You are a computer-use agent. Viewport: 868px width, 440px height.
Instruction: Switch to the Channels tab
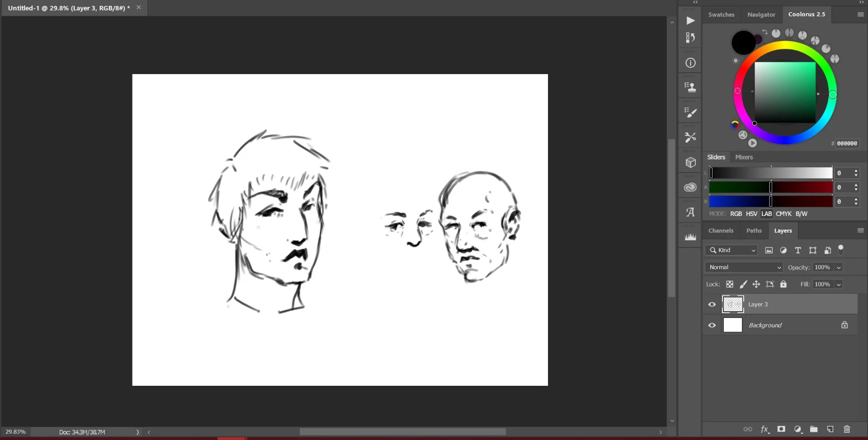click(x=721, y=230)
